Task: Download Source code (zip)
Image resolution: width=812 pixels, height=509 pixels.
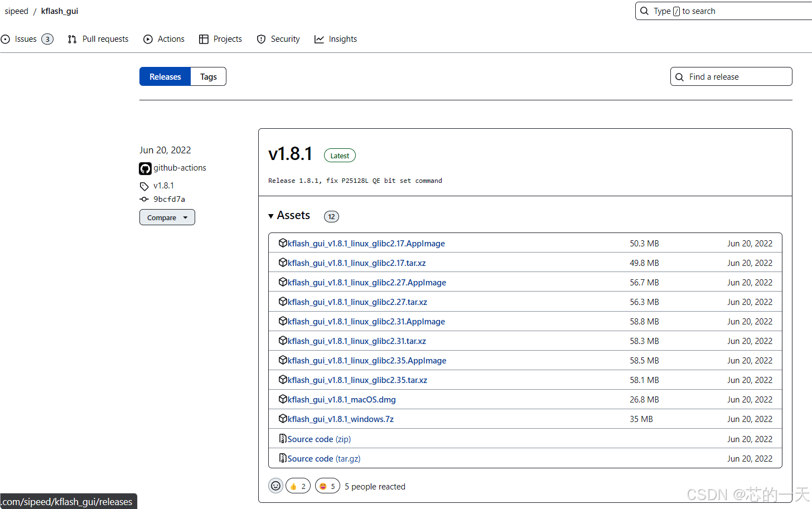Action: [319, 439]
